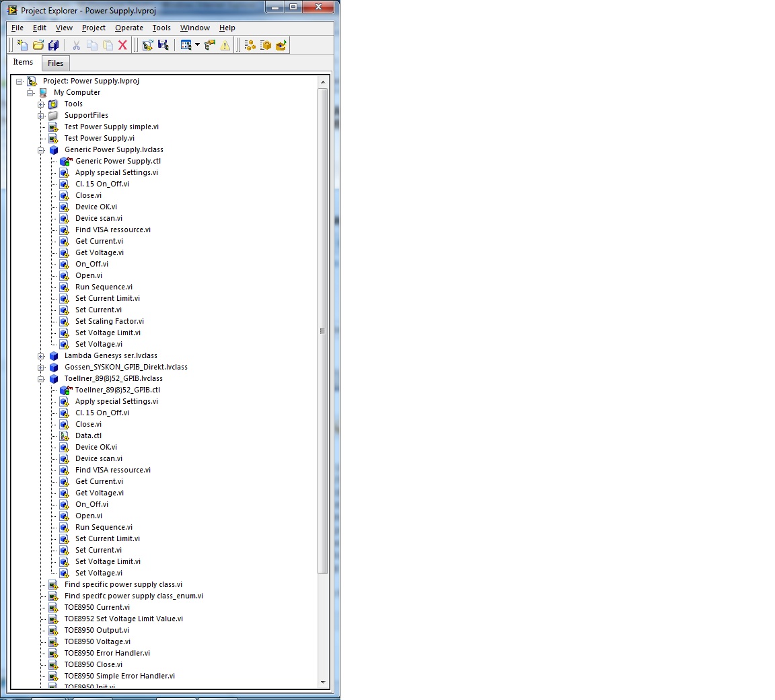This screenshot has width=775, height=700.
Task: Click the Generic Power Supply.lvclass cube icon
Action: coord(54,150)
